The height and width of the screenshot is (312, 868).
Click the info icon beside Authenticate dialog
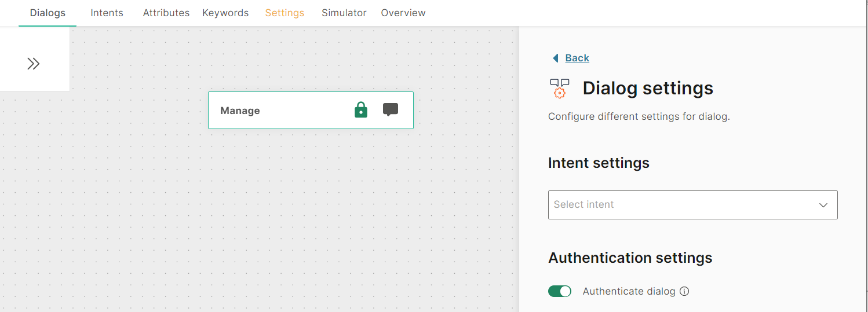[x=684, y=291]
